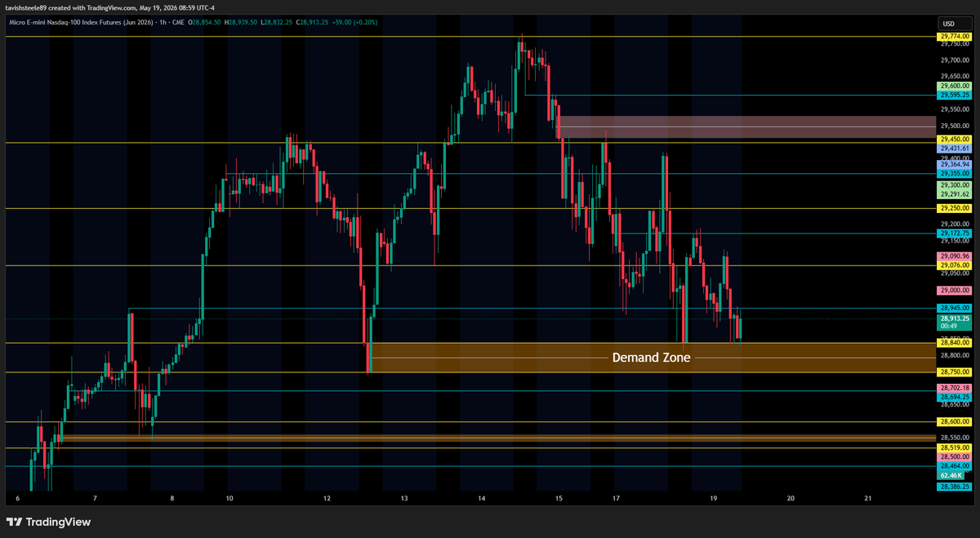Click the date 14 on time axis
Screen dimensions: 980x538
(x=482, y=498)
